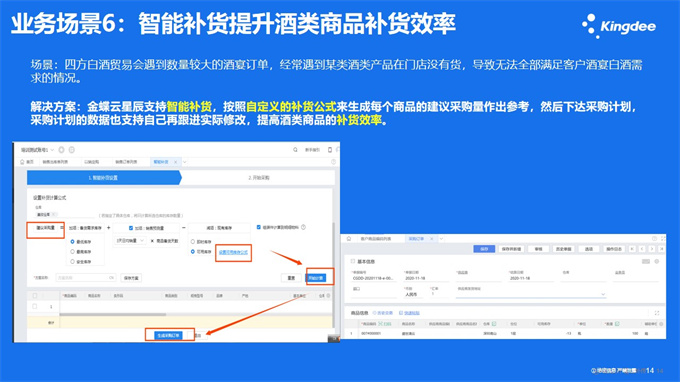Click the mobile phone icon in the left window header
This screenshot has height=382, width=680.
[330, 150]
